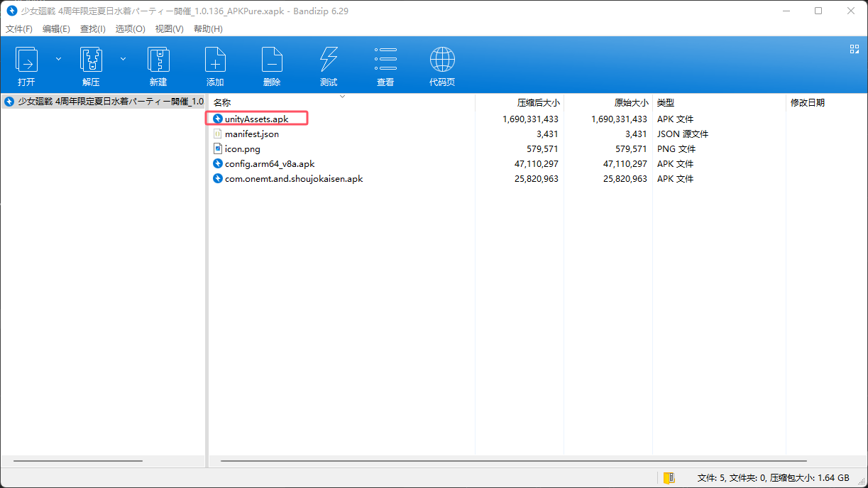Click the 删除 (Delete) toolbar icon
Viewport: 868px width, 488px height.
click(272, 60)
